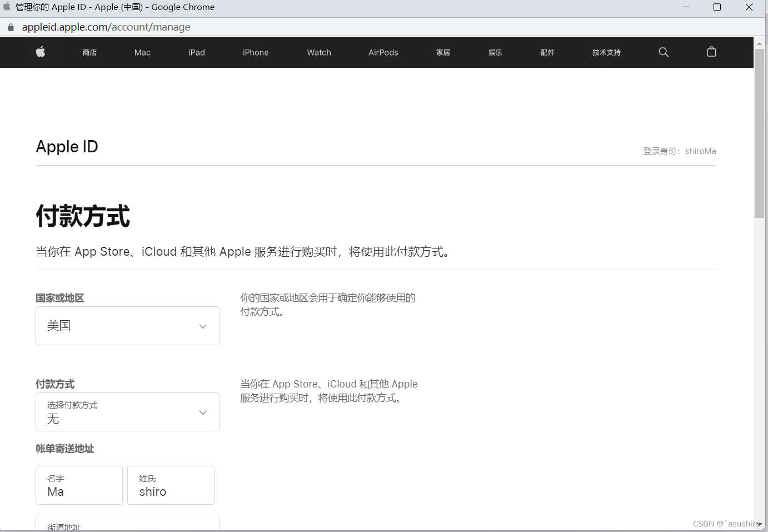This screenshot has height=532, width=768.
Task: Click the 街道地址 input field
Action: 127,523
